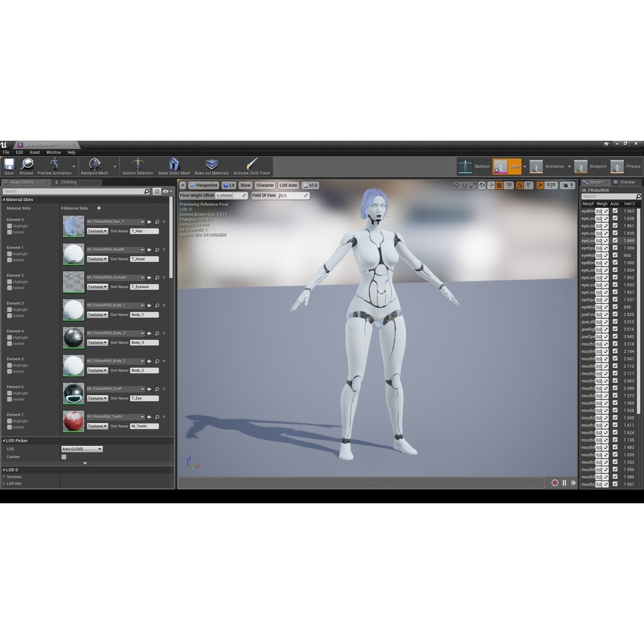Open Textures dropdown for Body_1 slot
Image resolution: width=644 pixels, height=644 pixels.
[97, 315]
